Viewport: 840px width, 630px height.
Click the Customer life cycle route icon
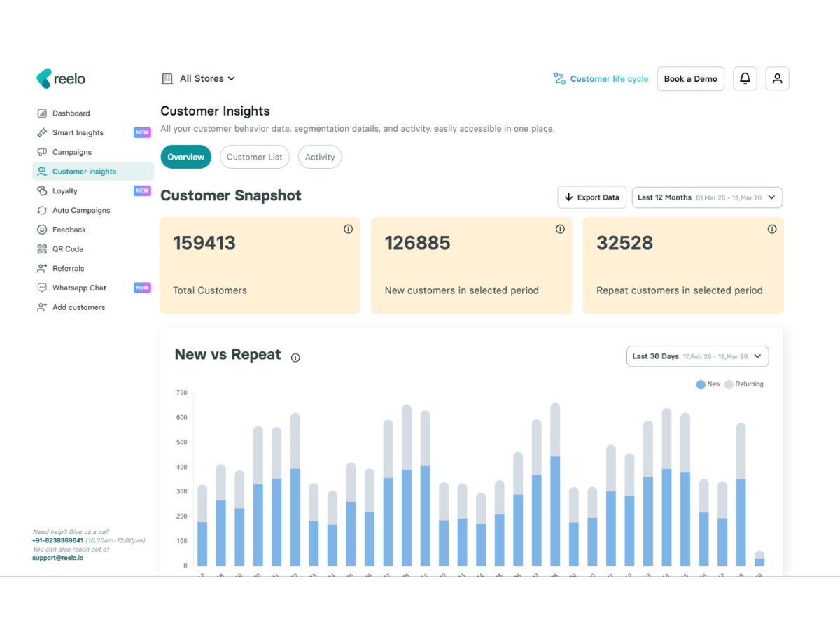pos(559,79)
